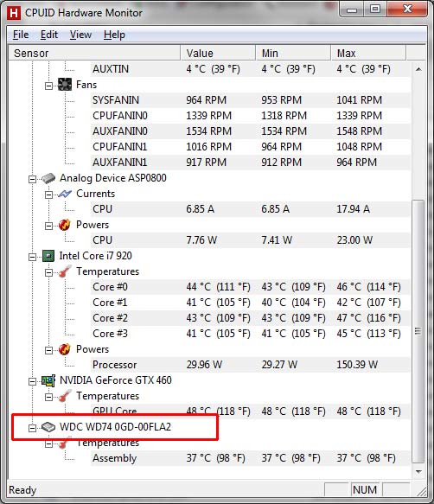Click the thermometer icon under Intel Core i7
Viewport: 434px width, 504px height.
pyautogui.click(x=65, y=271)
